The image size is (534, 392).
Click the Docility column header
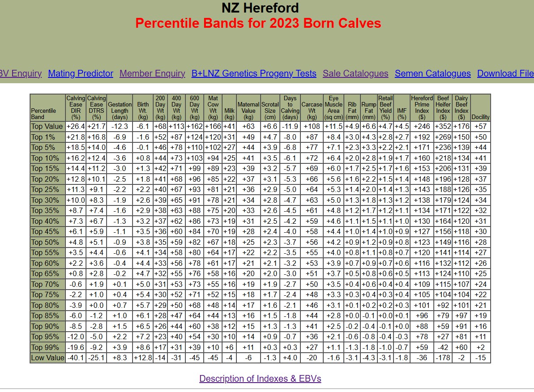[481, 108]
